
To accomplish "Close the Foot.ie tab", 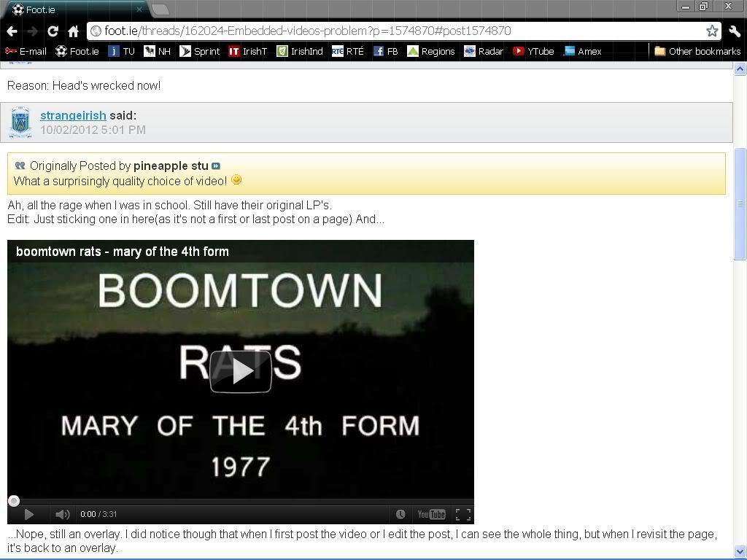I will click(x=139, y=9).
